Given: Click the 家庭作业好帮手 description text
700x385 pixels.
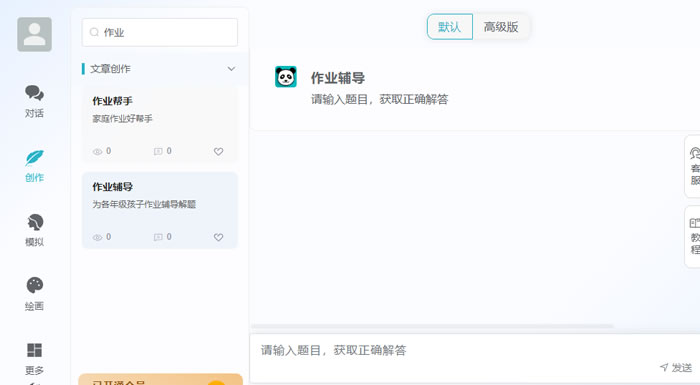Looking at the screenshot, I should 122,118.
